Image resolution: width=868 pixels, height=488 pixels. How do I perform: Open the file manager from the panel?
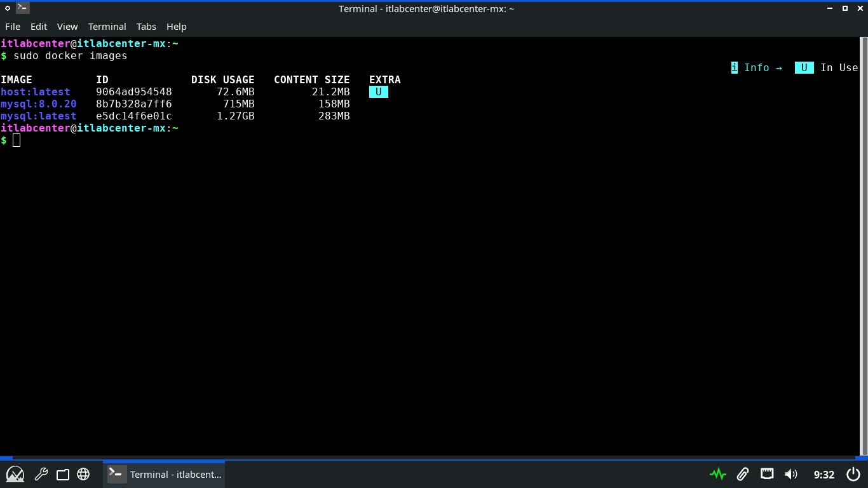tap(62, 474)
